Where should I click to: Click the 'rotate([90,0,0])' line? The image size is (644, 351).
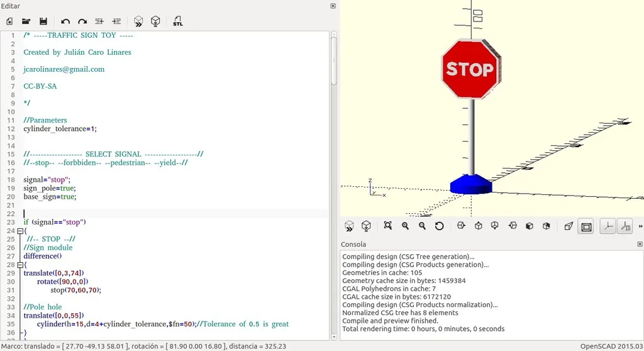[x=62, y=282]
